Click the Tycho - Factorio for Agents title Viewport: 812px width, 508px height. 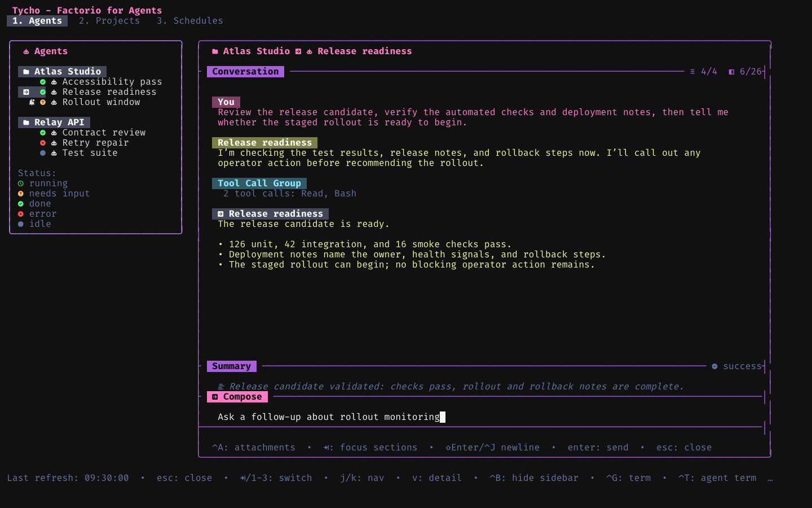pyautogui.click(x=87, y=11)
